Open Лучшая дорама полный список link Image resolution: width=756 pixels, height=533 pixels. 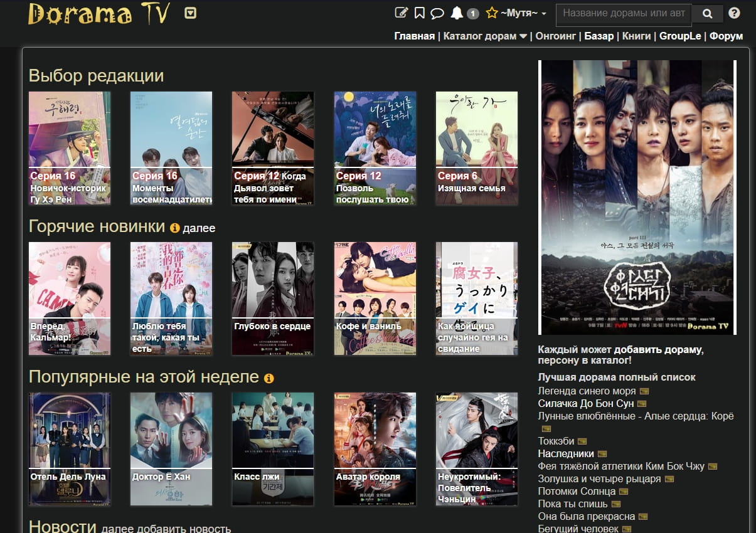617,377
